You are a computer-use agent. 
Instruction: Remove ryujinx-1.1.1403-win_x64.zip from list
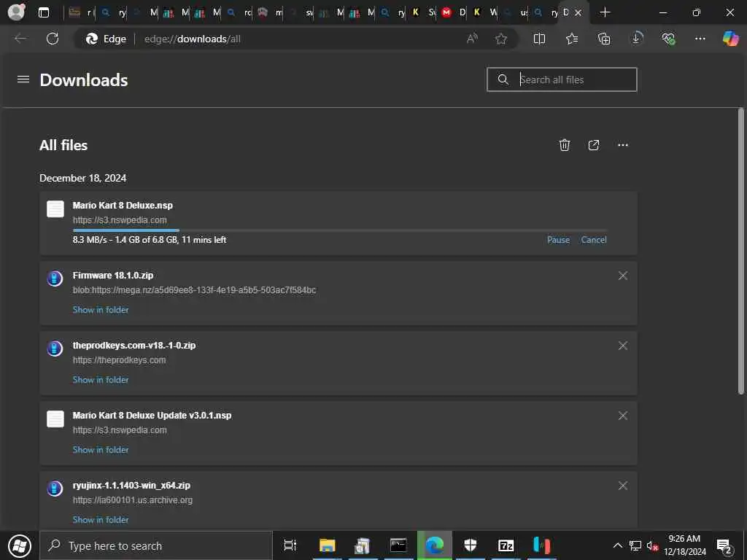point(623,486)
